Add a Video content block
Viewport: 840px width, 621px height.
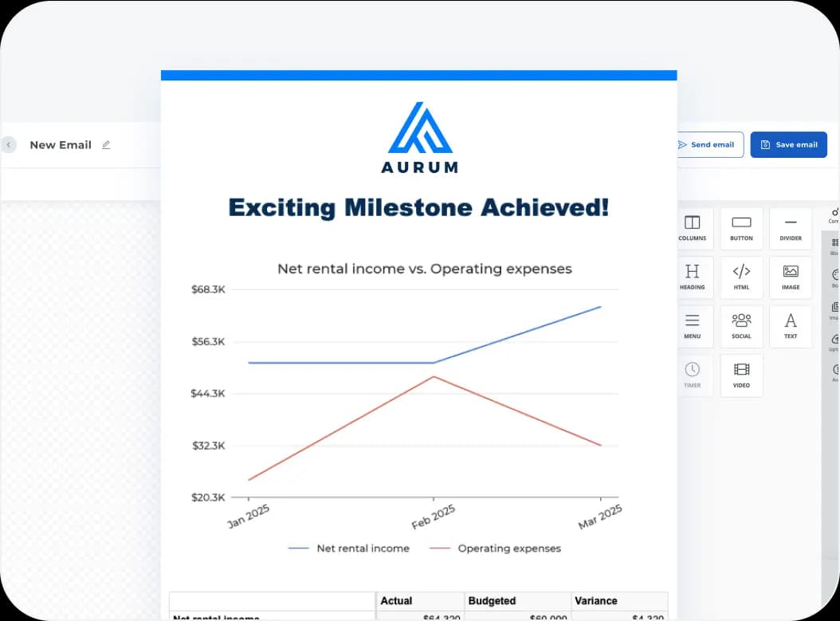click(x=741, y=375)
